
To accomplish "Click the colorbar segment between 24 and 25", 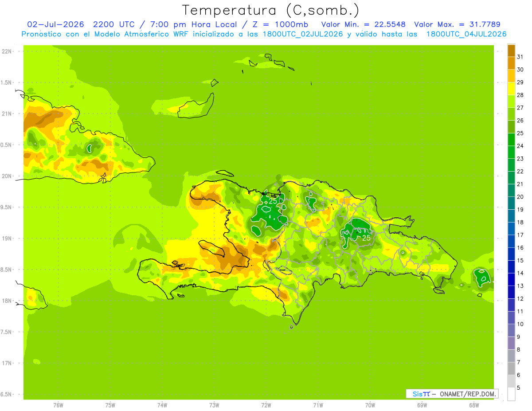I will point(511,140).
